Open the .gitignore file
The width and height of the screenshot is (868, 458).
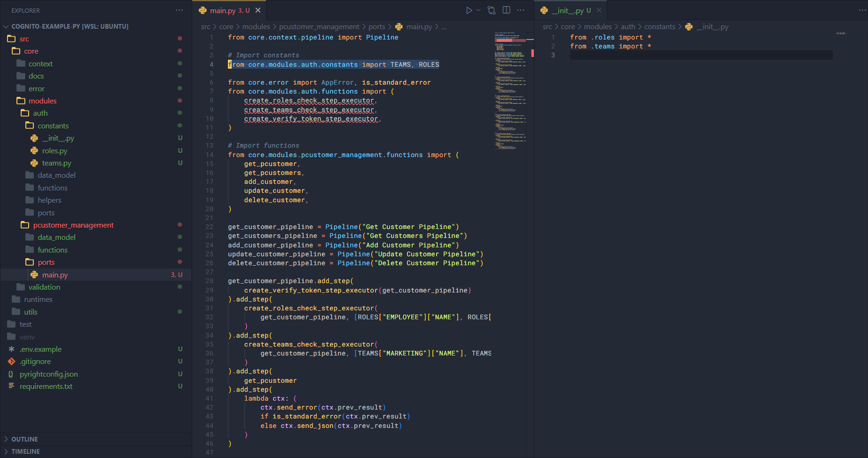35,362
